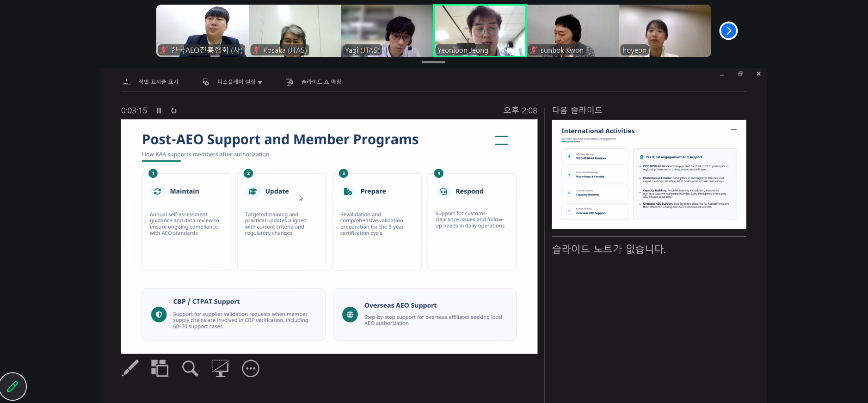Screen dimensions: 868x403
Task: Click the Update graduation cap icon
Action: pos(253,191)
